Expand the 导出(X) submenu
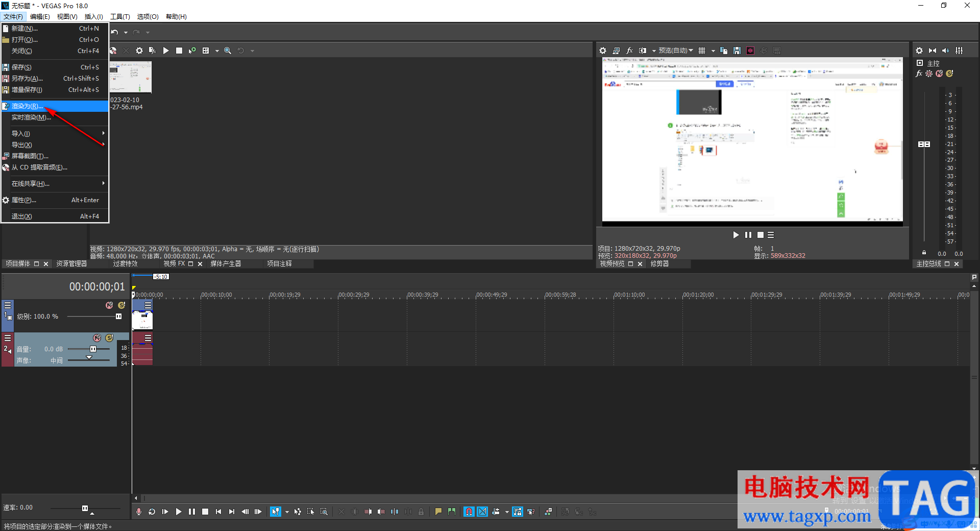This screenshot has width=980, height=531. tap(55, 145)
